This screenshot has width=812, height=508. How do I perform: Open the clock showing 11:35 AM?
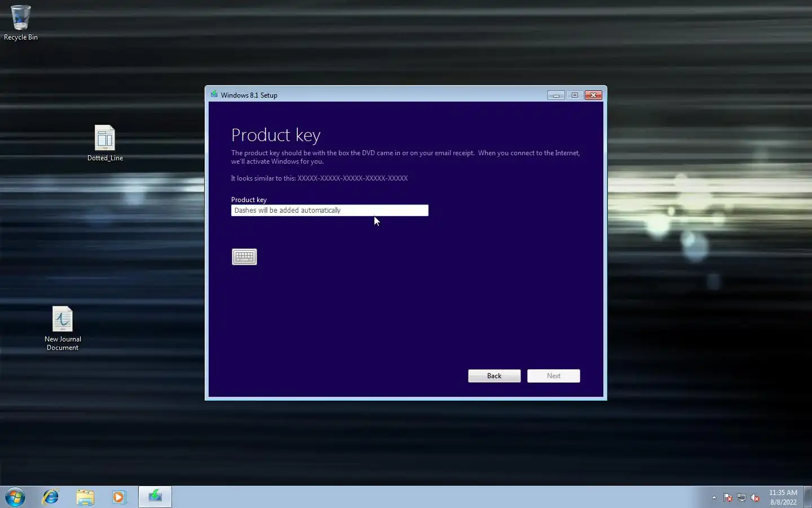coord(783,497)
